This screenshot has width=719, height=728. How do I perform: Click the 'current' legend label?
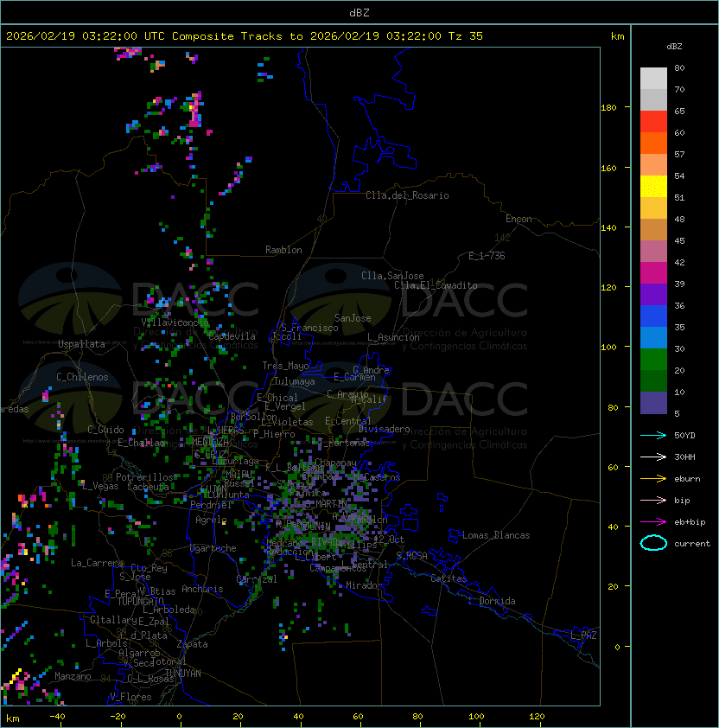point(692,544)
